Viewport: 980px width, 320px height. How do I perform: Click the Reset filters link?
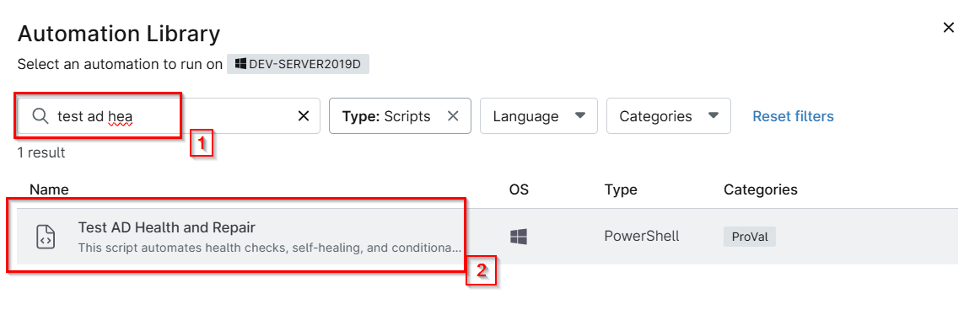point(793,116)
